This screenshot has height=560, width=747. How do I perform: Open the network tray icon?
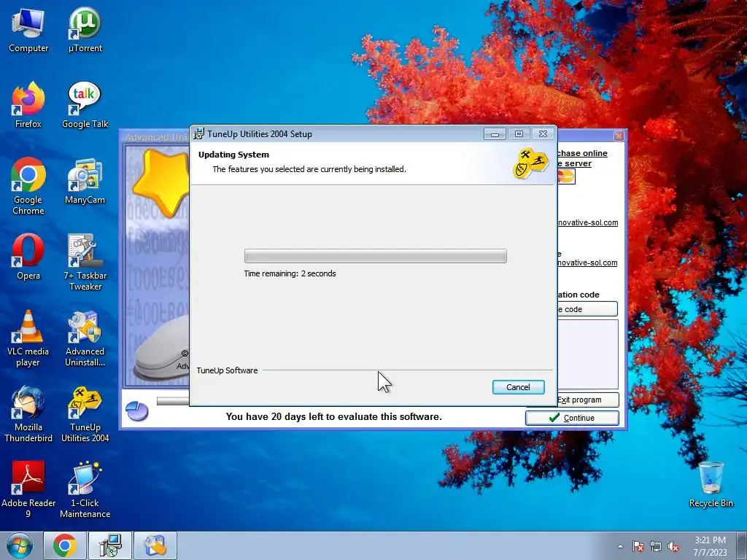(x=656, y=546)
